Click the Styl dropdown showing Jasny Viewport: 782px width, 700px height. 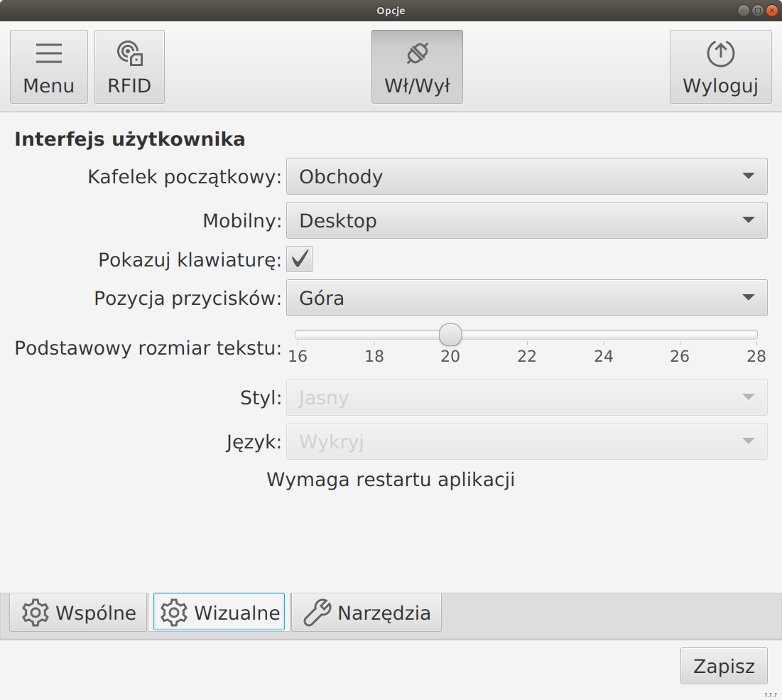pyautogui.click(x=526, y=398)
